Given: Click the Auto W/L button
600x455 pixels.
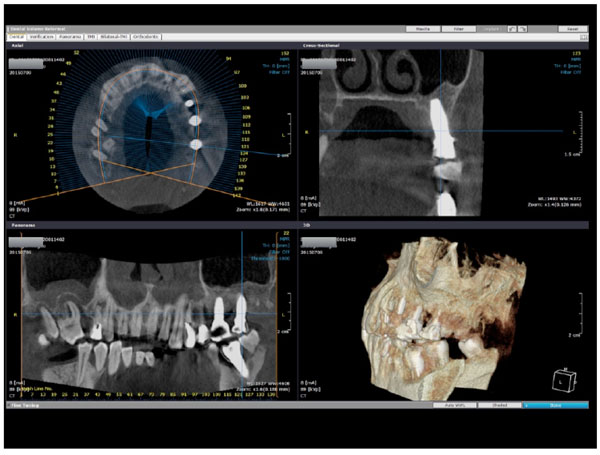Looking at the screenshot, I should tap(455, 405).
